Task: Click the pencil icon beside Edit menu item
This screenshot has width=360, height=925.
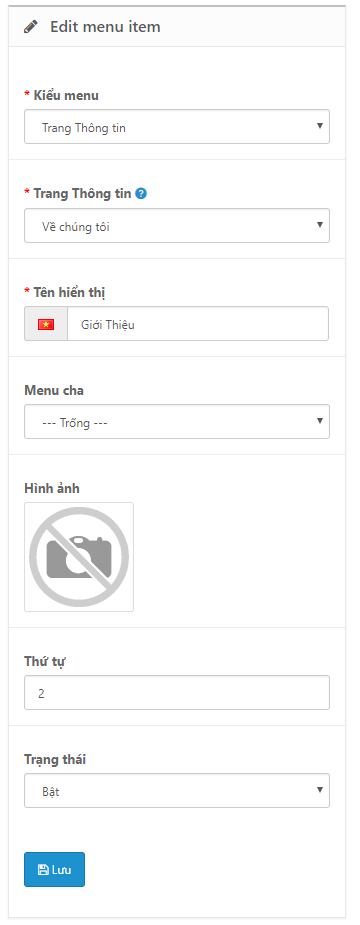Action: pyautogui.click(x=31, y=27)
